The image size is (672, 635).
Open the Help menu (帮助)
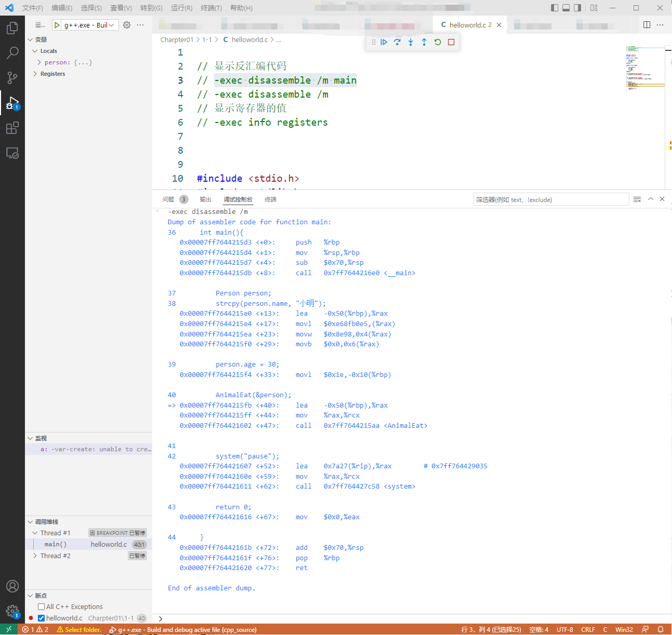(x=241, y=8)
